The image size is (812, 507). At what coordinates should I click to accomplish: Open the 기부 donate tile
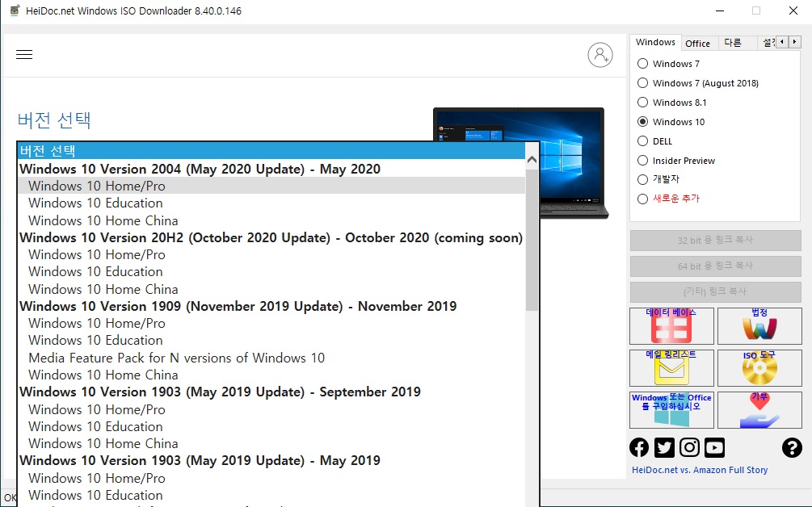(x=759, y=410)
